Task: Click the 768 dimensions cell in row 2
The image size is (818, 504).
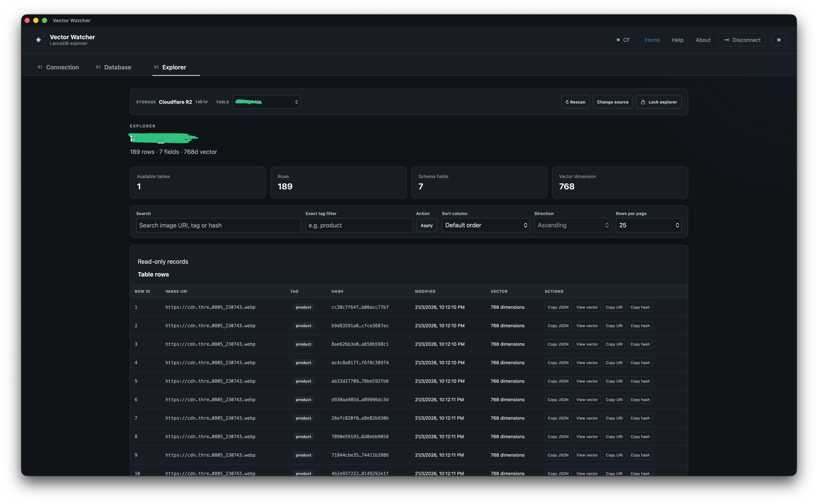Action: tap(507, 326)
